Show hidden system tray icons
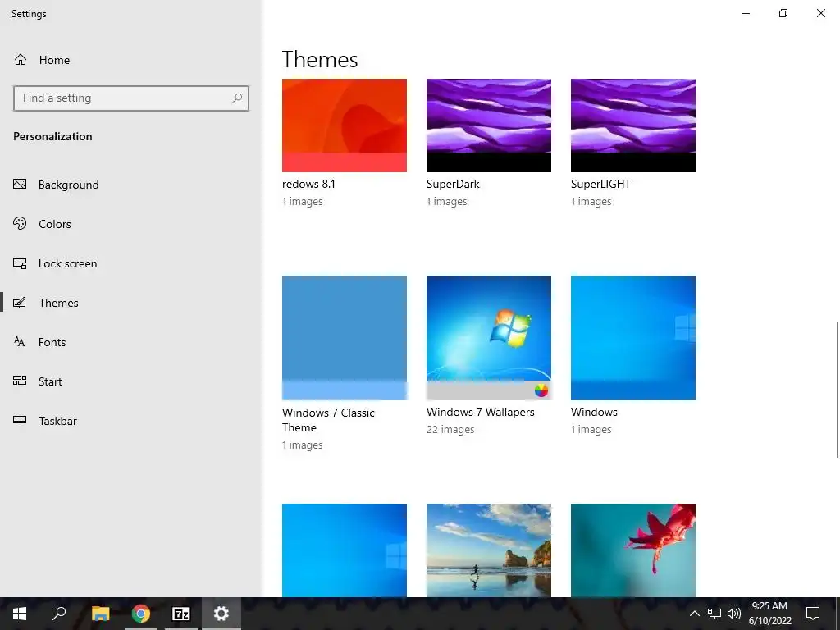This screenshot has height=630, width=840. (x=694, y=614)
